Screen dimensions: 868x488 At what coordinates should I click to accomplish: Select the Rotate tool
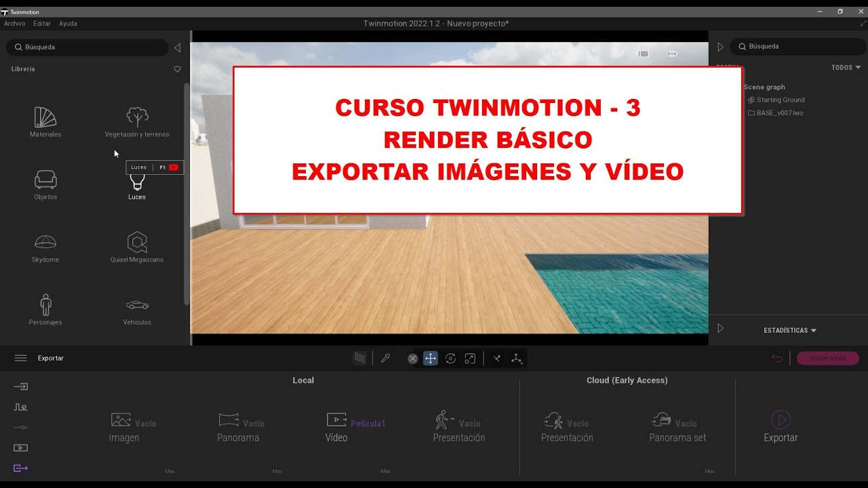pos(450,359)
